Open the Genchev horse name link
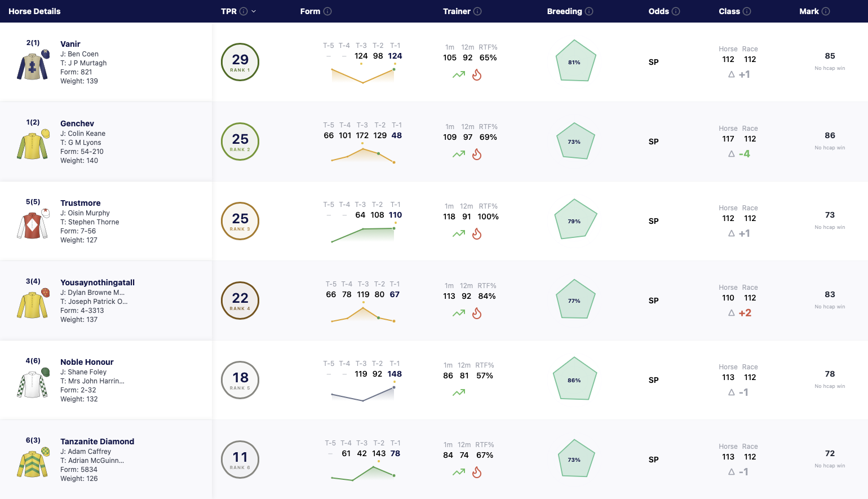The width and height of the screenshot is (868, 499). coord(77,123)
